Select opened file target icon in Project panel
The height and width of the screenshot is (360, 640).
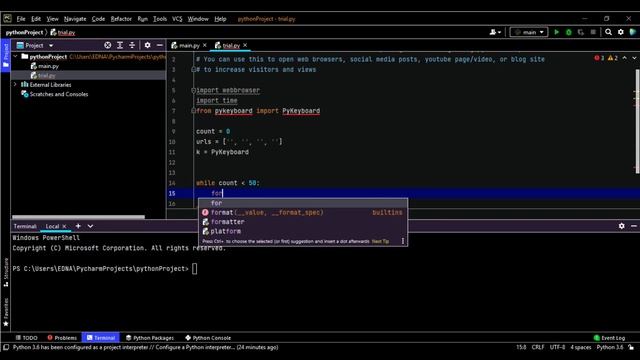(107, 45)
